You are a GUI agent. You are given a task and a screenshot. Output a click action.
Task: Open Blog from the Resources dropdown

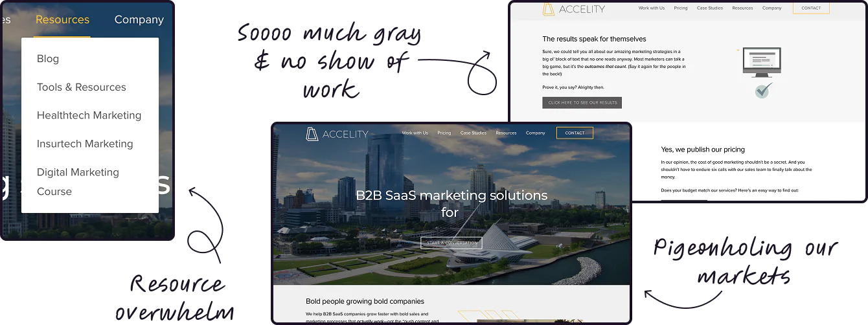[48, 59]
